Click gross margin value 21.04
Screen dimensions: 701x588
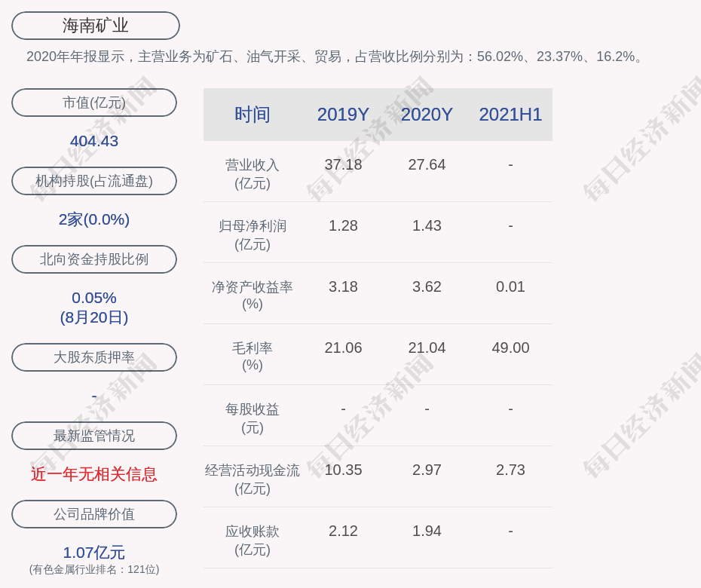tap(427, 348)
